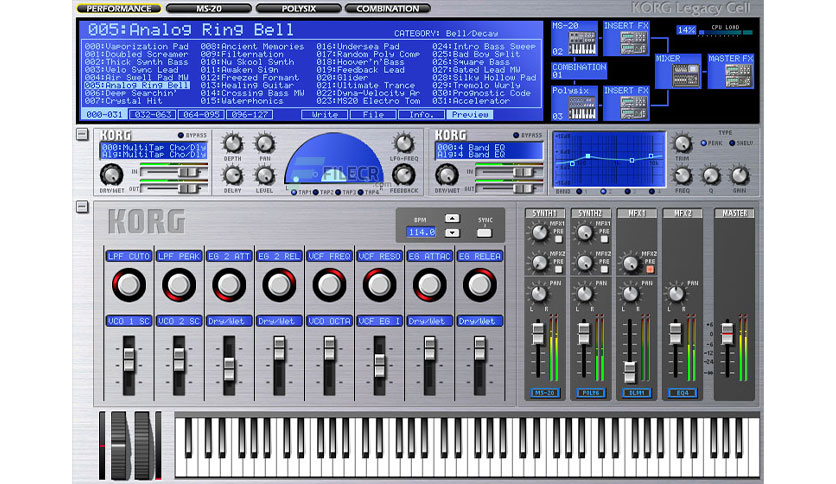Select the TAP3 radio button
This screenshot has height=484, width=836.
pyautogui.click(x=338, y=192)
